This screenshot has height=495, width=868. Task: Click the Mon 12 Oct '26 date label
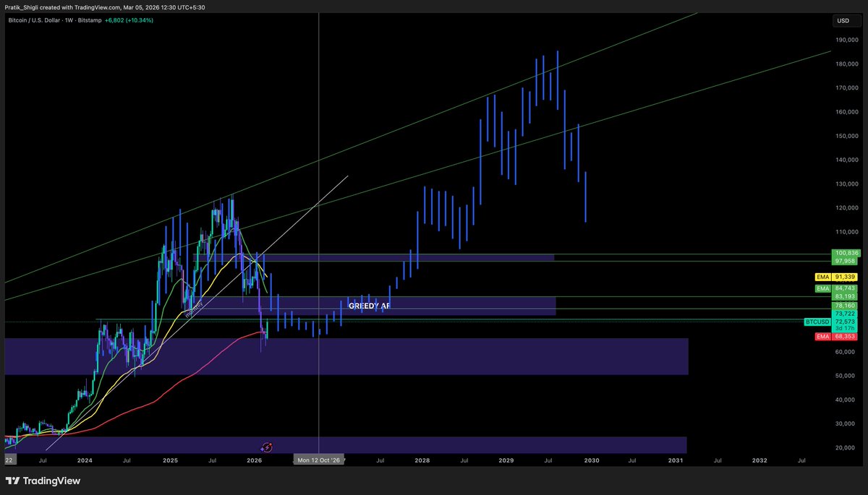318,460
